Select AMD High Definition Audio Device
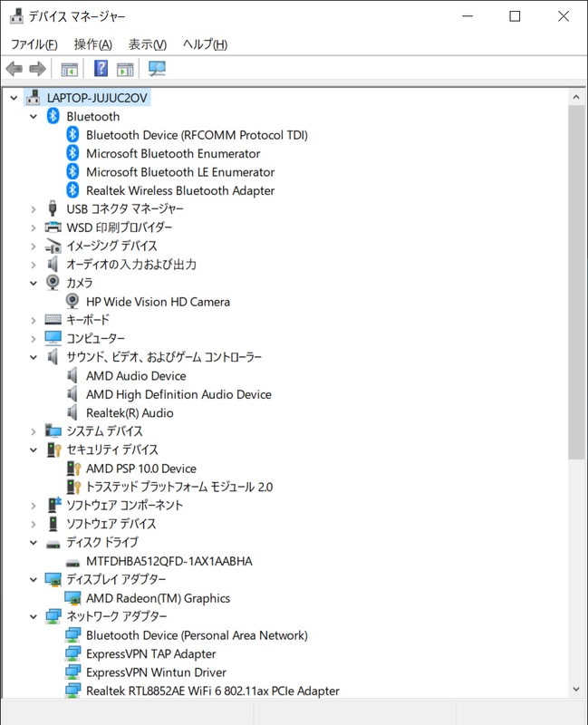Viewport: 588px width, 725px height. tap(178, 394)
